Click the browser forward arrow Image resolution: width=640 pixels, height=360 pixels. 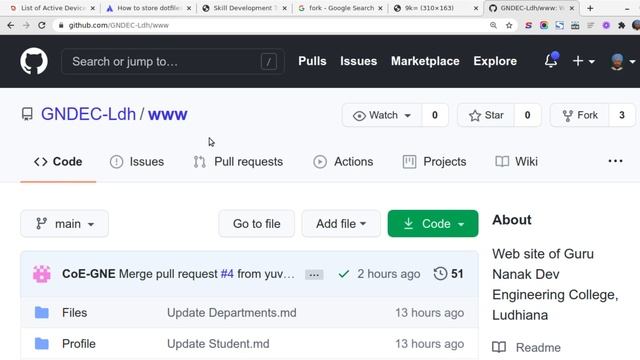coord(26,25)
